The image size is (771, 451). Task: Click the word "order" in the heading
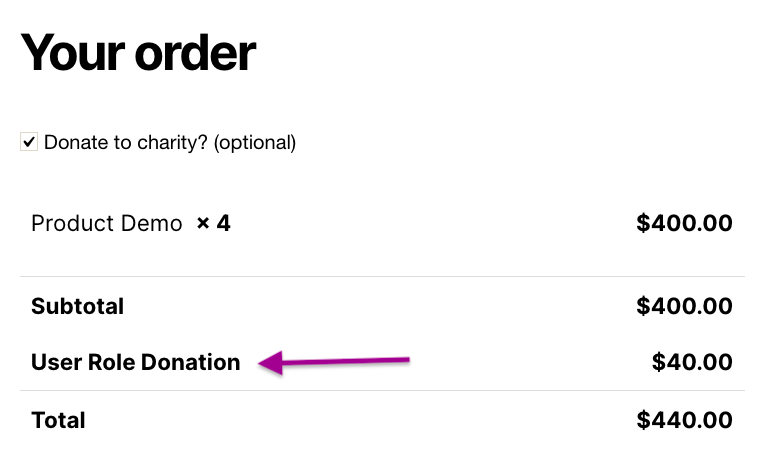tap(193, 54)
